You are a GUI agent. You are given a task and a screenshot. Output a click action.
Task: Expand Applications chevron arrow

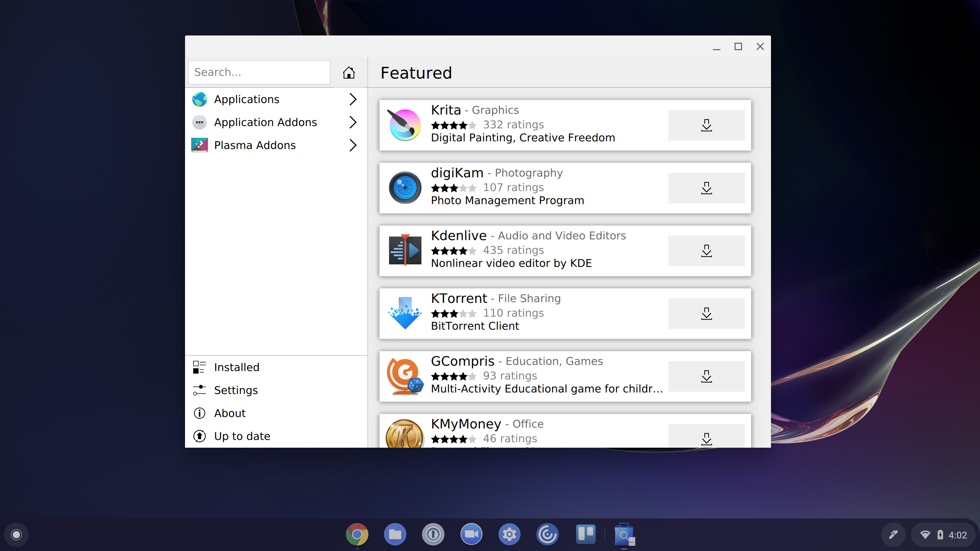point(353,99)
